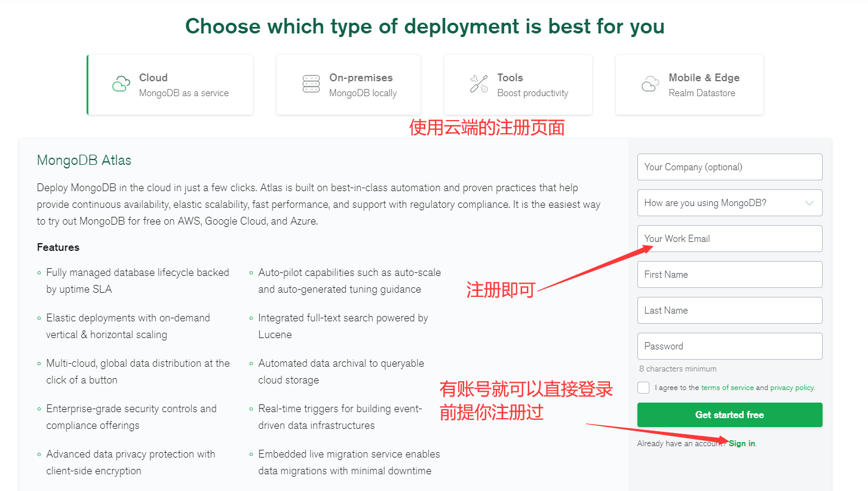Viewport: 868px width, 491px height.
Task: Click the Cloud icon in deployment tabs
Action: [121, 84]
